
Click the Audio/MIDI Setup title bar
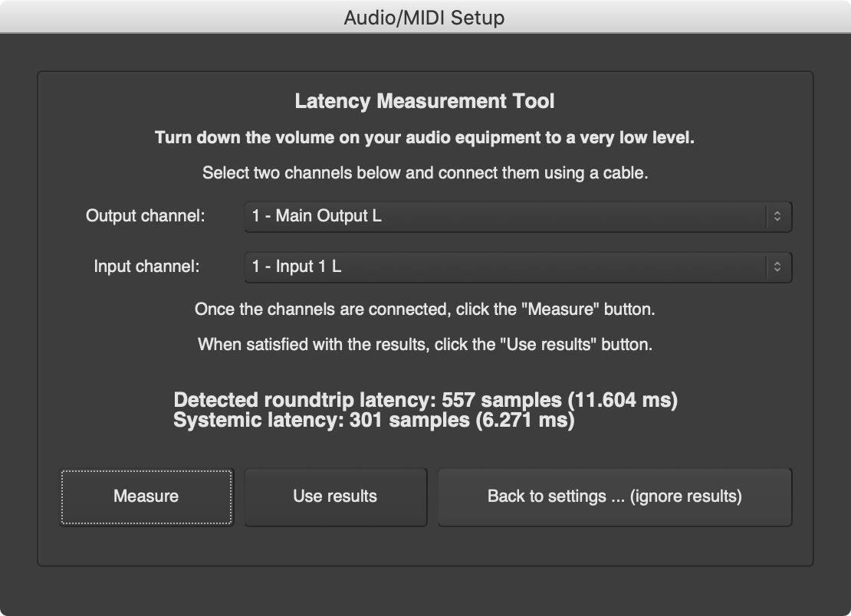426,17
